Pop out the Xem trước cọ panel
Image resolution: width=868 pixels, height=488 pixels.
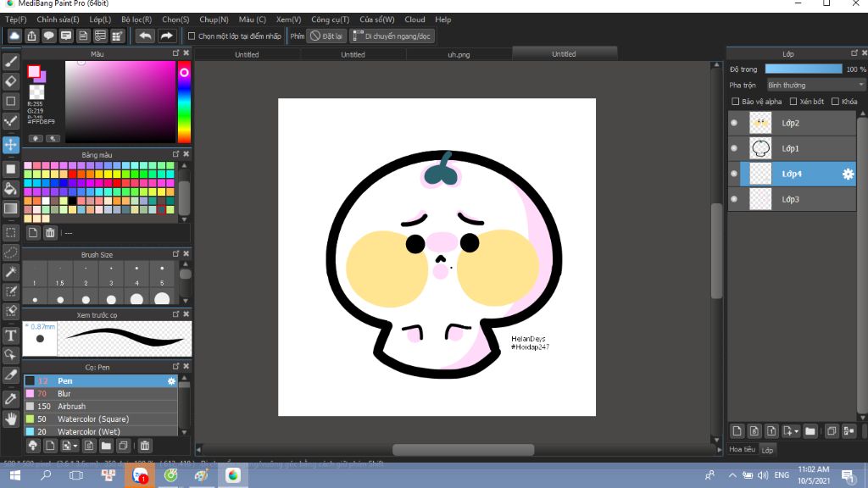pyautogui.click(x=176, y=314)
